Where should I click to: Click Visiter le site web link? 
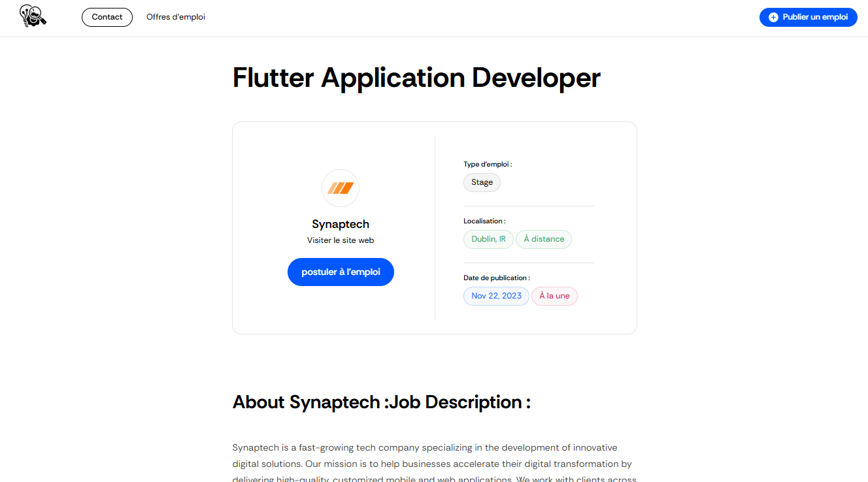pos(341,240)
